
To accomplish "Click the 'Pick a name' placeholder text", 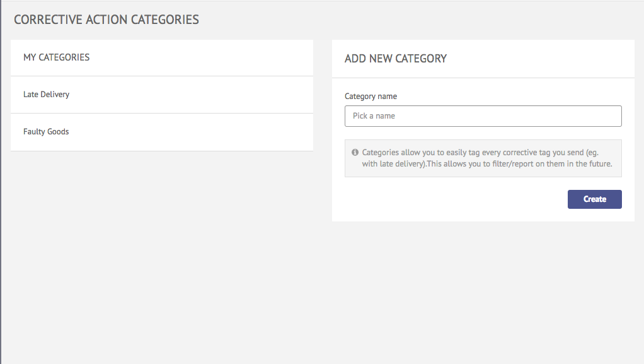I will pyautogui.click(x=374, y=116).
